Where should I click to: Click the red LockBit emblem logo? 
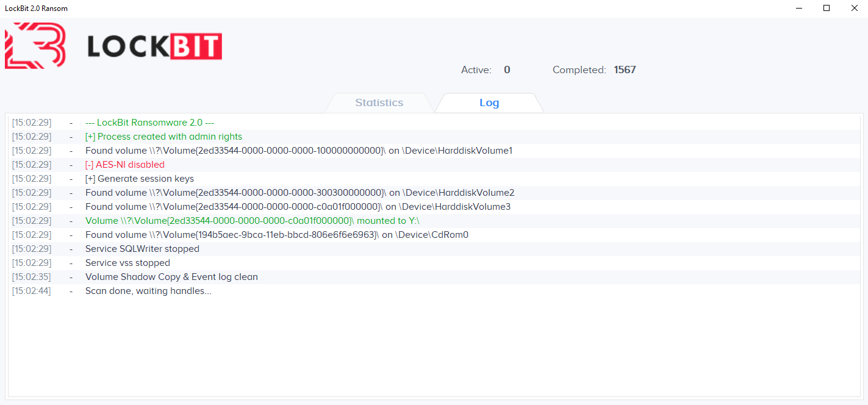(35, 46)
